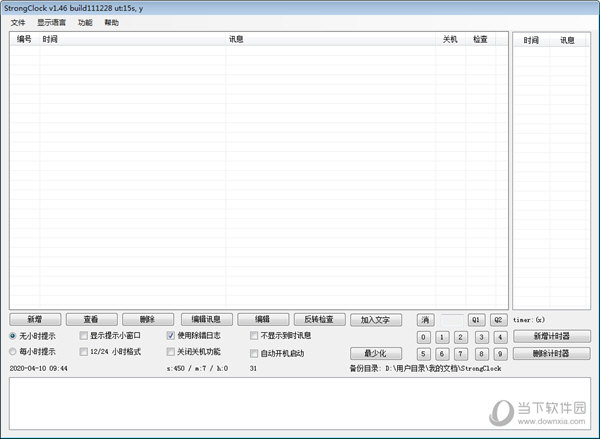The width and height of the screenshot is (600, 439).
Task: Click the 新增计时器 button
Action: pyautogui.click(x=551, y=336)
